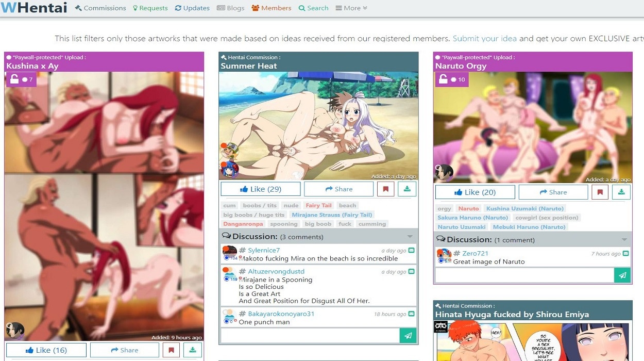Open the Summer Heat title
The image size is (644, 361).
click(249, 66)
